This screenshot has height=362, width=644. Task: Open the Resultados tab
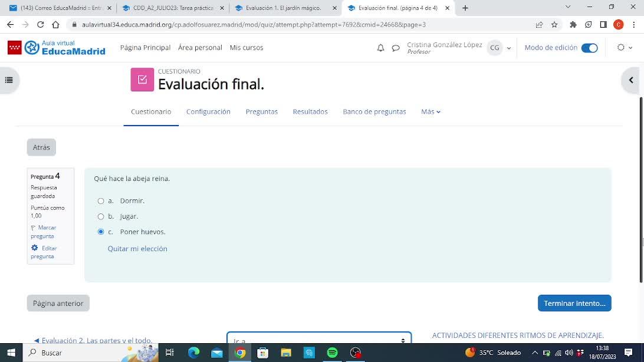tap(310, 111)
